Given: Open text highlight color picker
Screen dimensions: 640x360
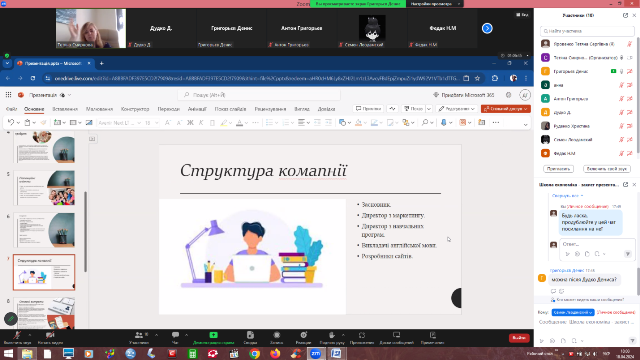Looking at the screenshot, I should (x=231, y=122).
